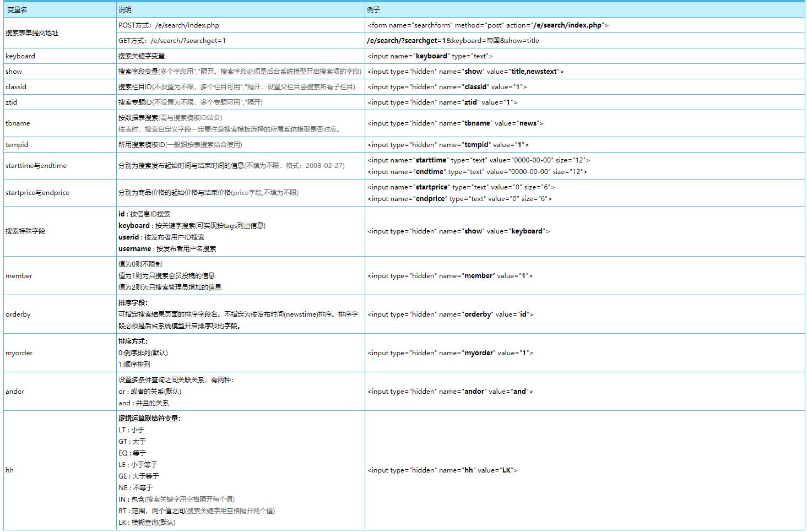
Task: Click the starttime input example line
Action: pyautogui.click(x=478, y=160)
